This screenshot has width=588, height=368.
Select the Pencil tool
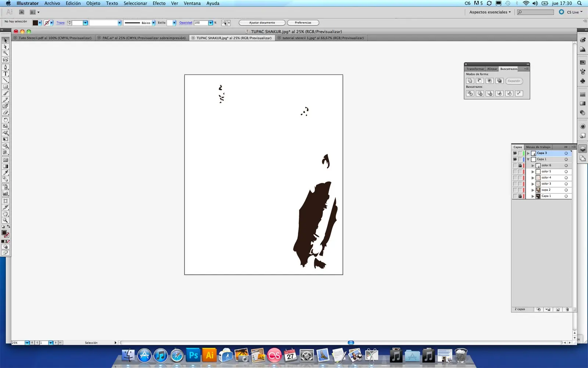coord(6,100)
